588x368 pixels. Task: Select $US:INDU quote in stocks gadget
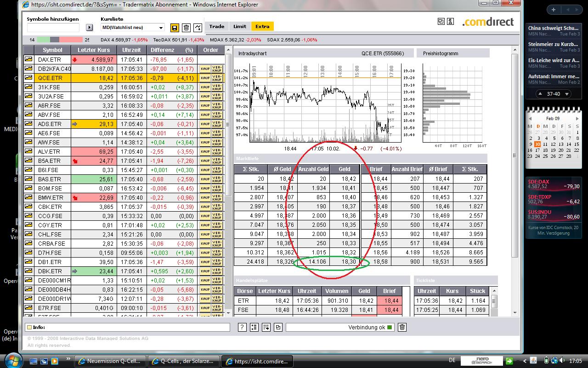pos(554,214)
